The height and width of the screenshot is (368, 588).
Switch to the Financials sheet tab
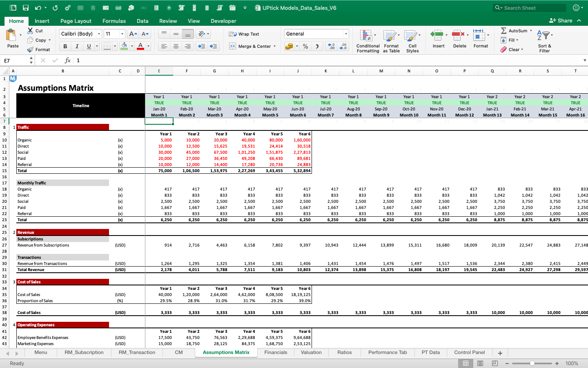click(276, 352)
